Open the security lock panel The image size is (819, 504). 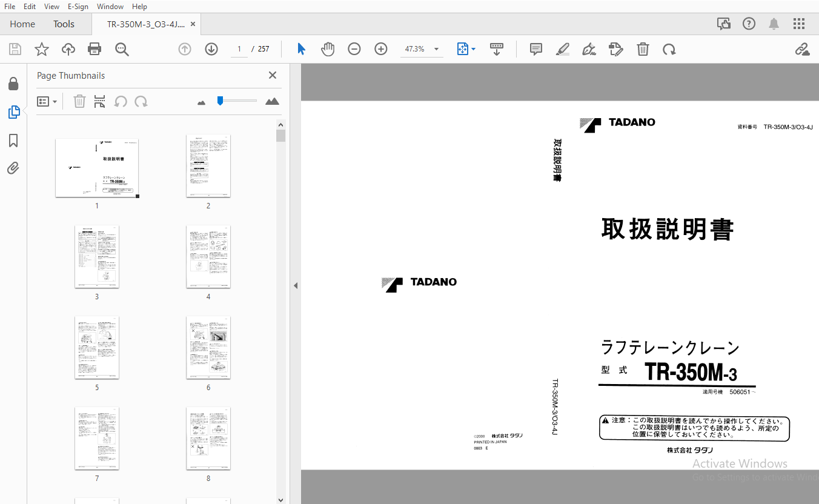coord(13,84)
